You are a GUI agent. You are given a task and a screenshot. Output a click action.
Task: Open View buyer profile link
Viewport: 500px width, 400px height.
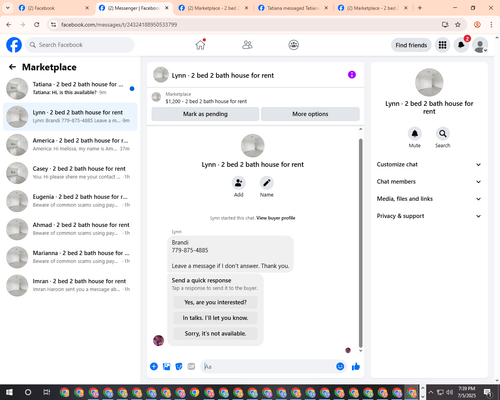pos(276,218)
